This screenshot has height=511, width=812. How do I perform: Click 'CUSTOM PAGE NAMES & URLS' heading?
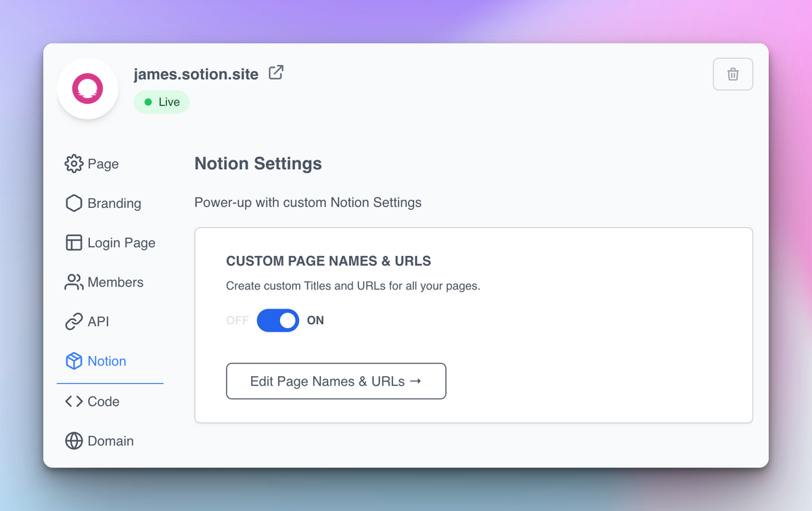[328, 261]
